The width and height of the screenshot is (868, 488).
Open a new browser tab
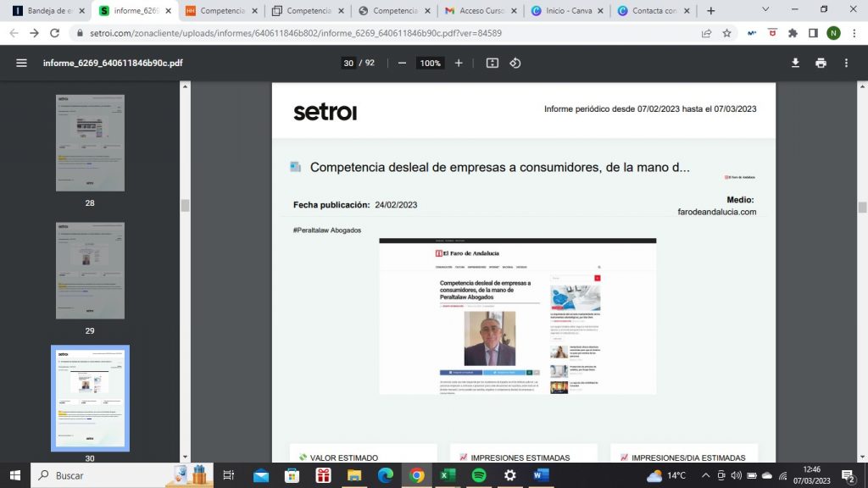(710, 11)
